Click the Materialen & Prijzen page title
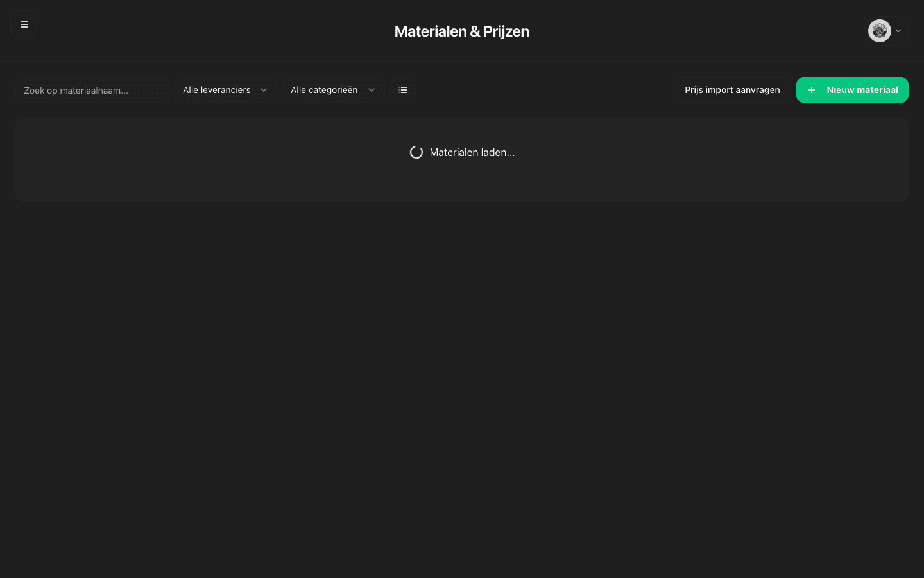This screenshot has height=578, width=924. [462, 31]
